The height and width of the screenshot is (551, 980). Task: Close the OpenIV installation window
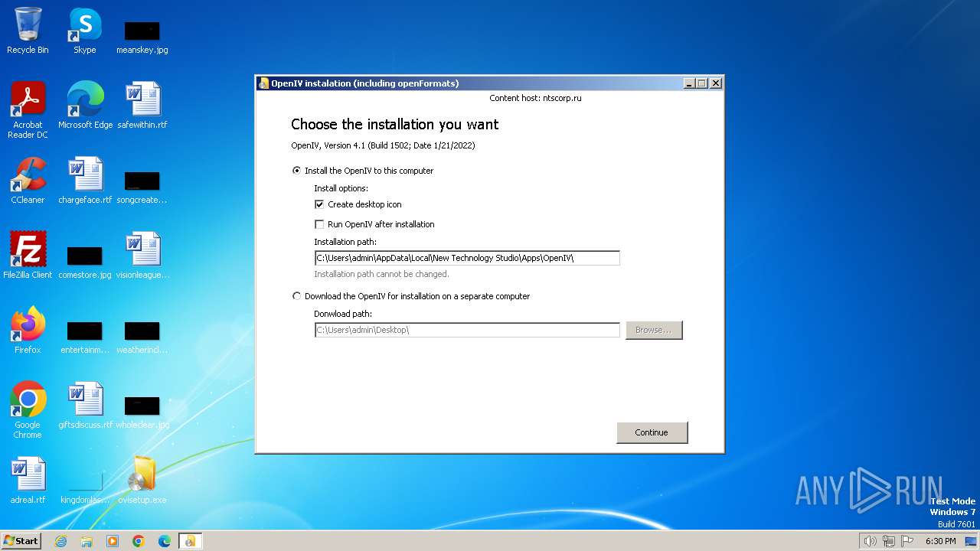[716, 83]
